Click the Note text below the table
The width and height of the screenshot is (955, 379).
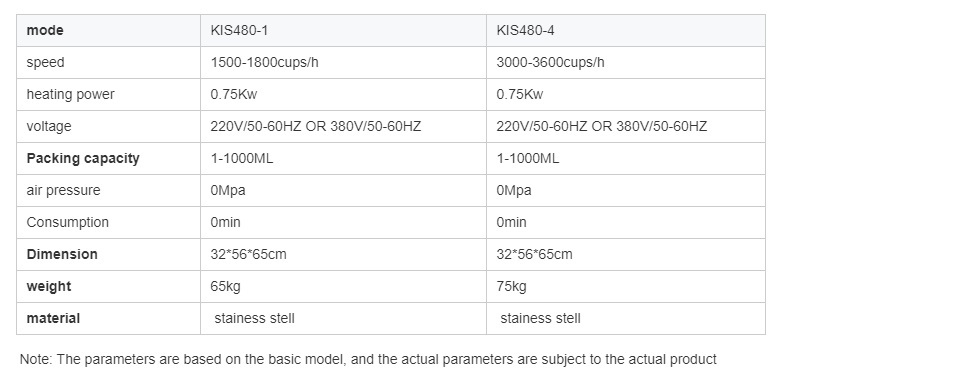coord(368,360)
